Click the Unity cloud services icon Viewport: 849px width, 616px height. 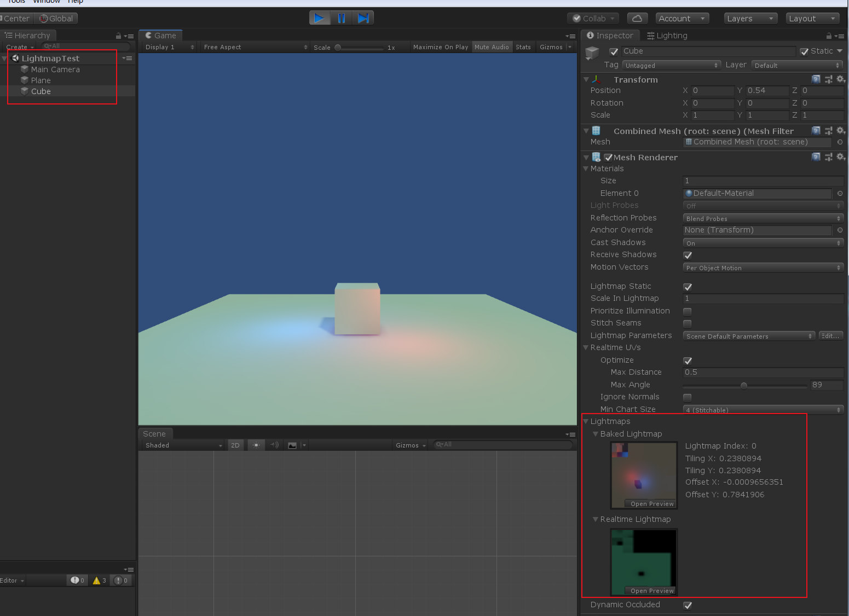tap(637, 18)
